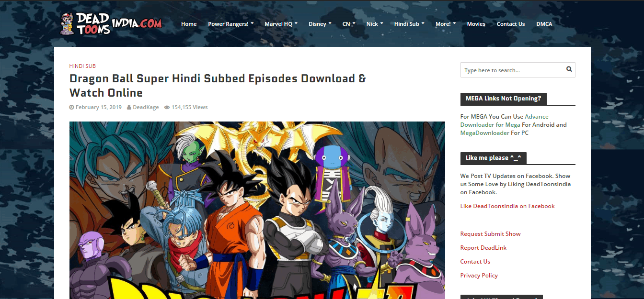Click the user icon beside DeadKage
The width and height of the screenshot is (644, 299).
pyautogui.click(x=129, y=107)
